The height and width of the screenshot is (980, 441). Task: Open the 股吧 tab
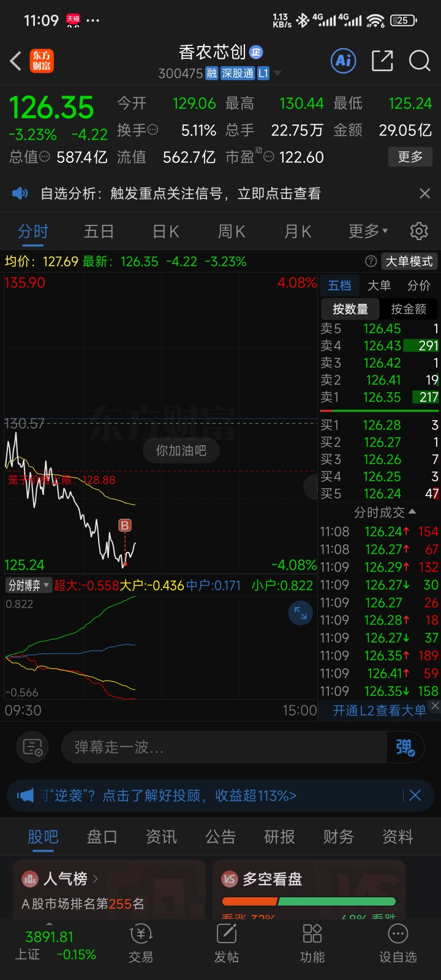(x=43, y=837)
